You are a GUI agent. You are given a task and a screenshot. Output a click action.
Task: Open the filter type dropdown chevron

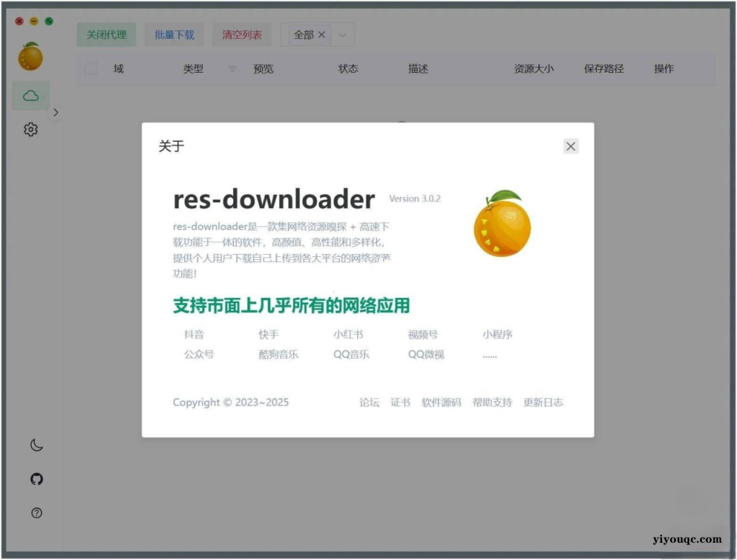tap(342, 34)
